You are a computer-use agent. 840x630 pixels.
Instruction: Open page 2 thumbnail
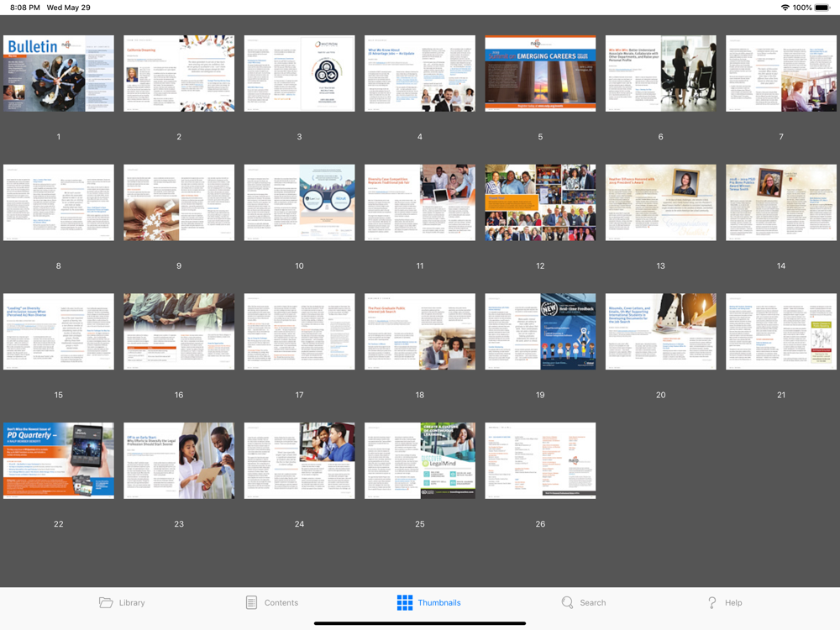[179, 73]
